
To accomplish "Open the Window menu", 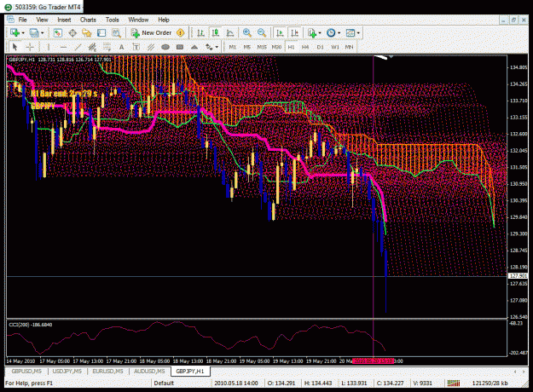I will tap(138, 20).
